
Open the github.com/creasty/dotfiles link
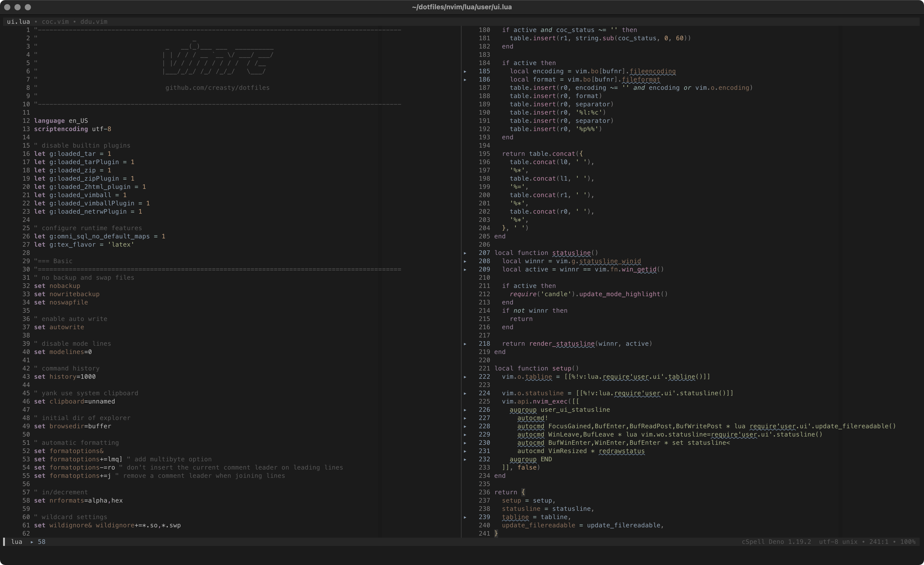click(x=217, y=88)
